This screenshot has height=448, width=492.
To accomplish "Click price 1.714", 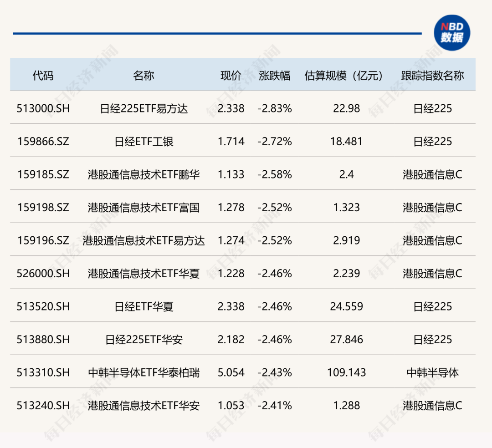I will point(231,142).
